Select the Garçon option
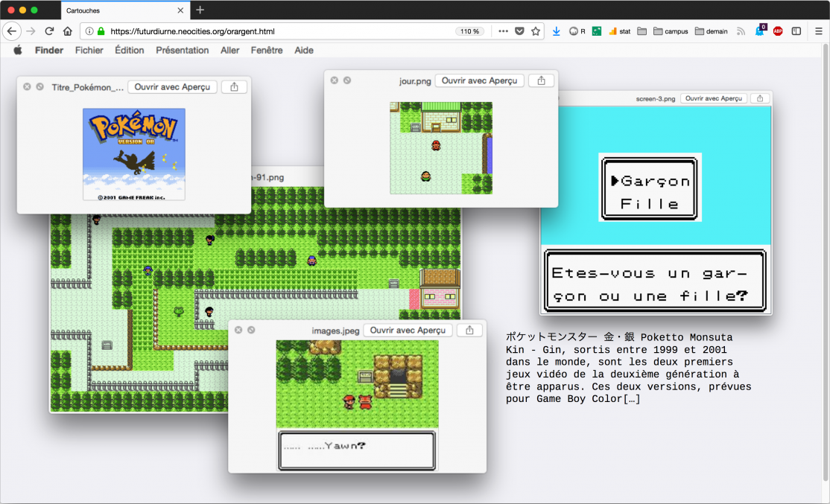 pos(648,181)
